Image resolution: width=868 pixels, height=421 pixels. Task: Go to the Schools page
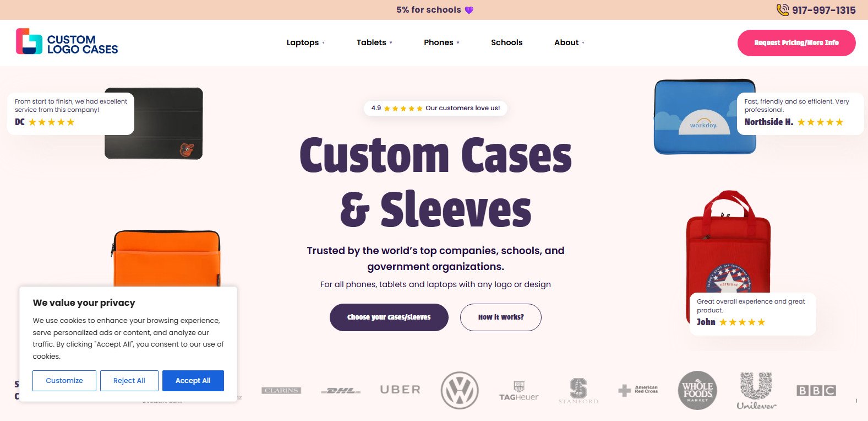point(506,42)
